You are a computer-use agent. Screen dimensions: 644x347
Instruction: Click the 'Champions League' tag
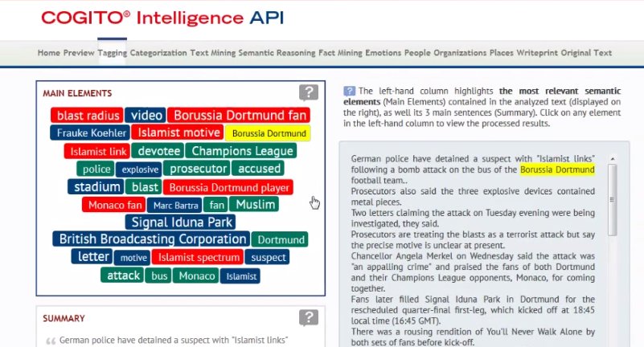tap(241, 151)
